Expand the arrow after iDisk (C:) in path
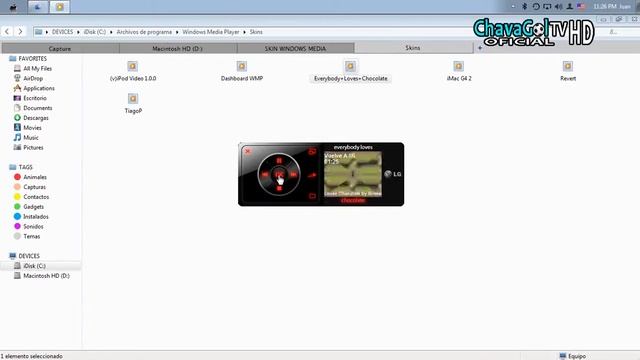The image size is (640, 360). click(111, 32)
